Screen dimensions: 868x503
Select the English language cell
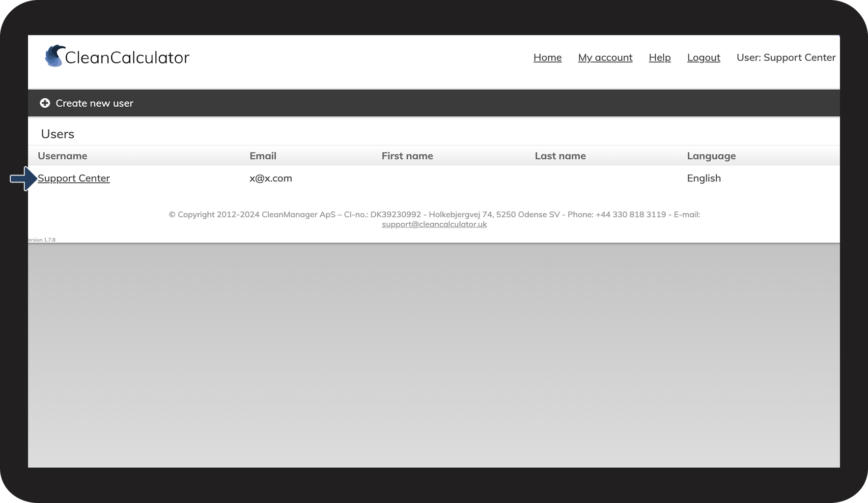703,178
